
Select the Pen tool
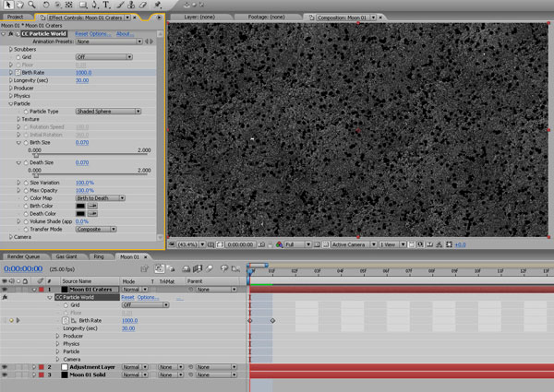tap(95, 6)
